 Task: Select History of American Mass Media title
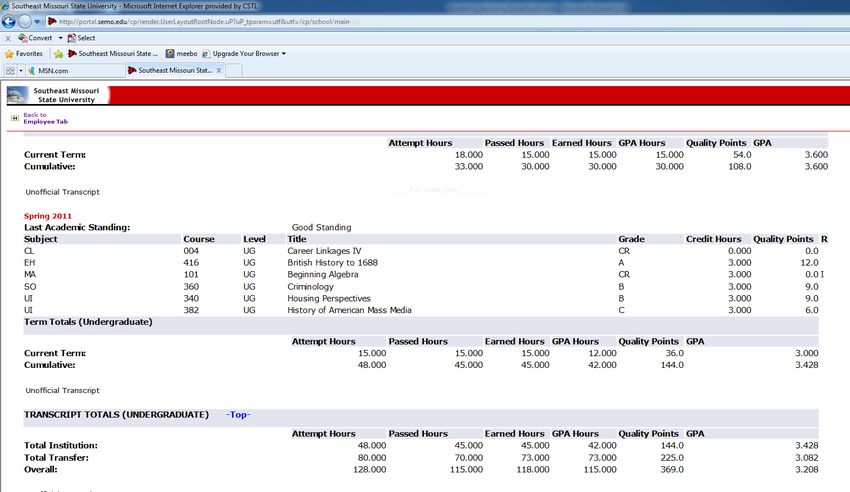click(x=349, y=310)
